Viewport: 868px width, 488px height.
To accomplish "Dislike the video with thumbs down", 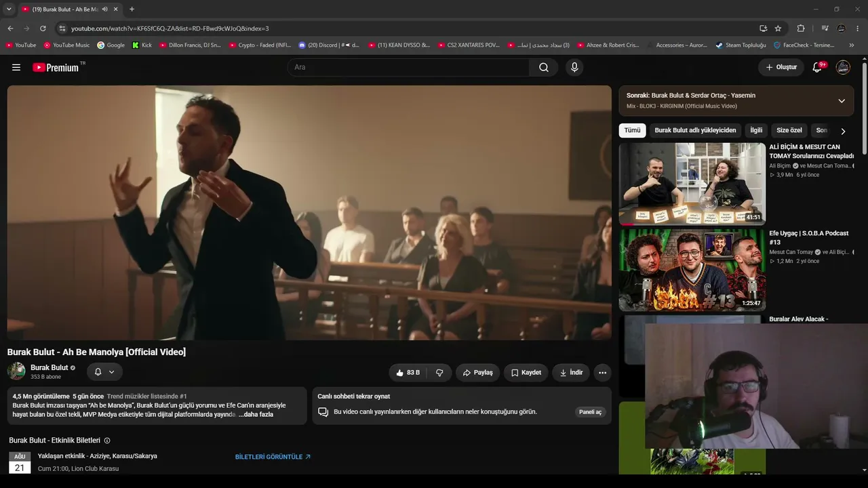I will (x=439, y=373).
